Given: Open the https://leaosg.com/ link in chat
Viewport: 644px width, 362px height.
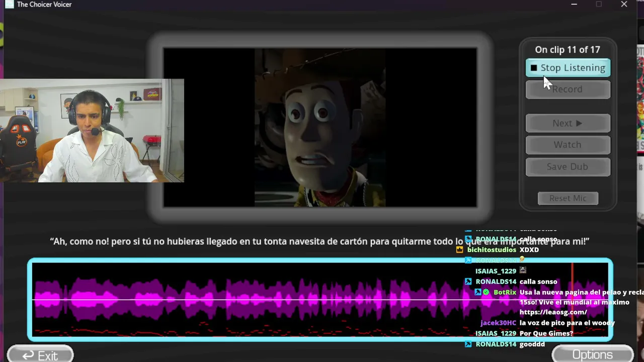Looking at the screenshot, I should (553, 312).
